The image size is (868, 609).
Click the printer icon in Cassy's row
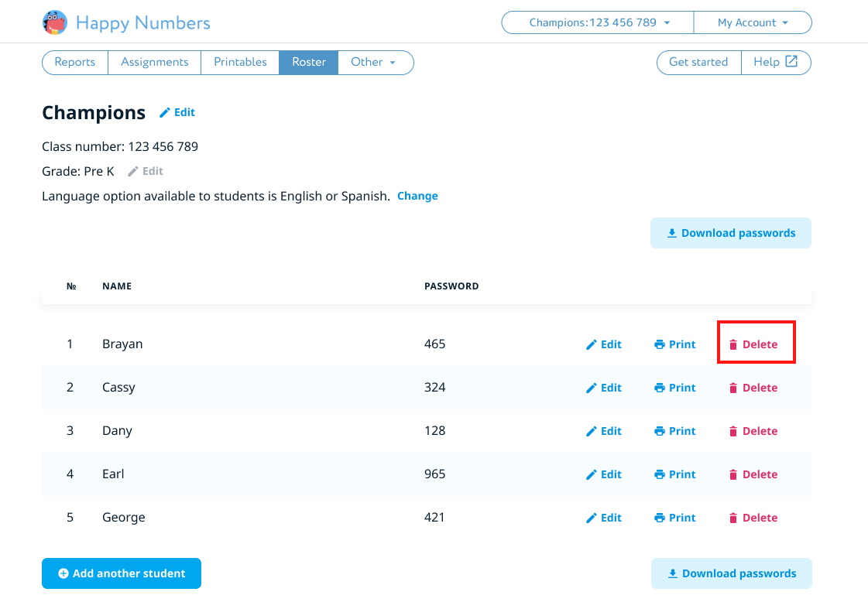[659, 388]
